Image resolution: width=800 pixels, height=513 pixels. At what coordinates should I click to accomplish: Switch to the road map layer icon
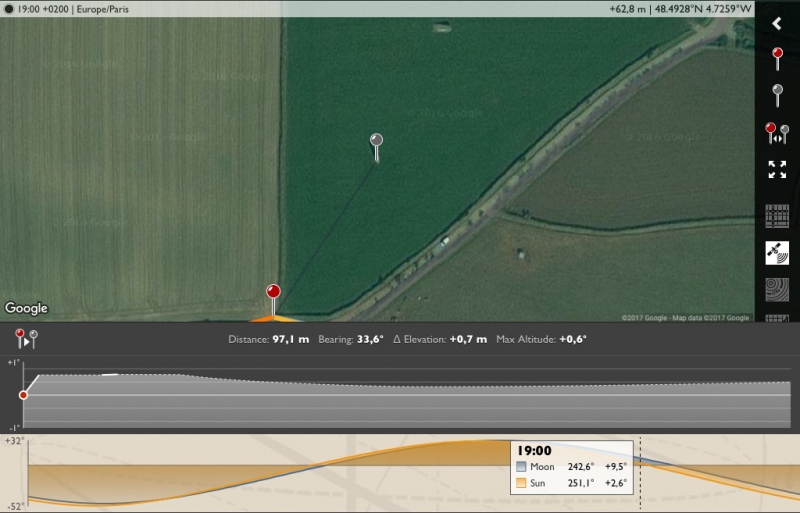[x=777, y=216]
